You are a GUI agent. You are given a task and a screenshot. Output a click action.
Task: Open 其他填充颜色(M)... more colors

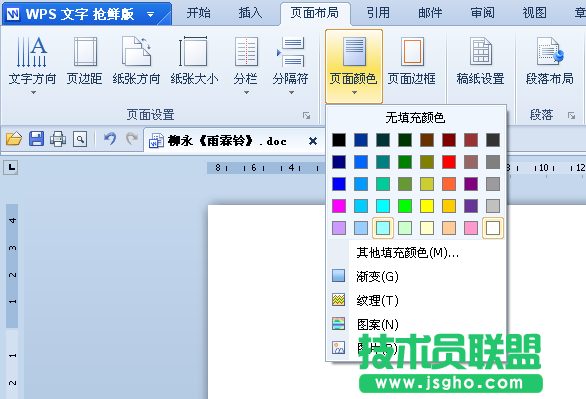407,253
